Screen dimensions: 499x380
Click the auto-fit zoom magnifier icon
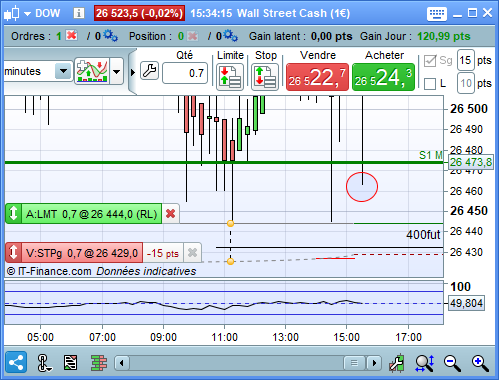click(x=425, y=363)
